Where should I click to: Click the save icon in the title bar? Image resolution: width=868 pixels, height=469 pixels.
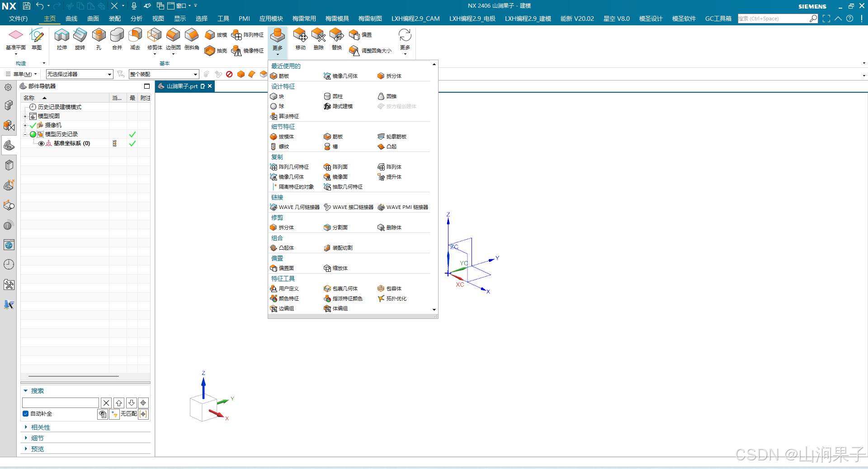(x=27, y=6)
